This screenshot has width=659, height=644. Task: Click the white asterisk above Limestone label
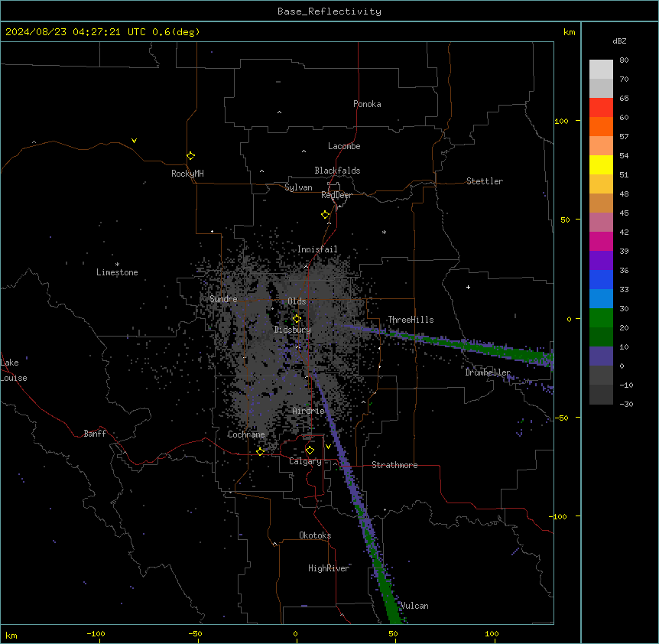pyautogui.click(x=117, y=265)
